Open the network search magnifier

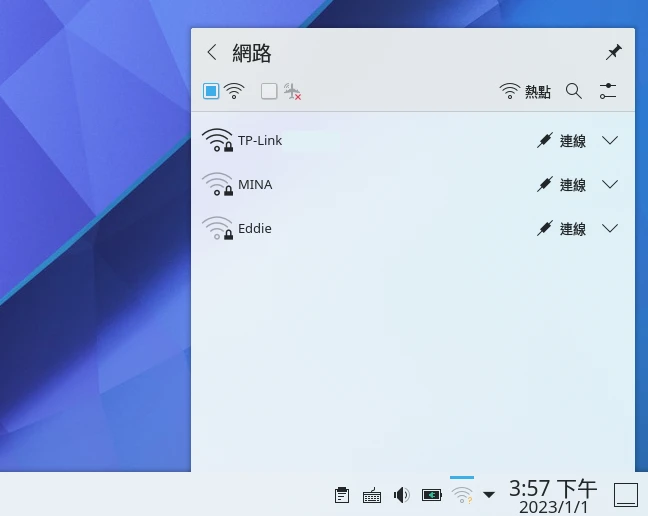coord(574,91)
